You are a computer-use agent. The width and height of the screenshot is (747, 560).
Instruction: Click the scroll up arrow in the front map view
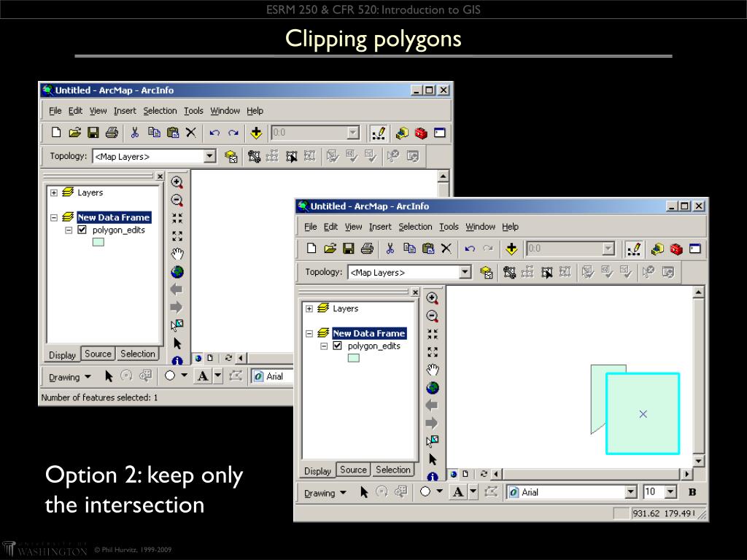698,292
